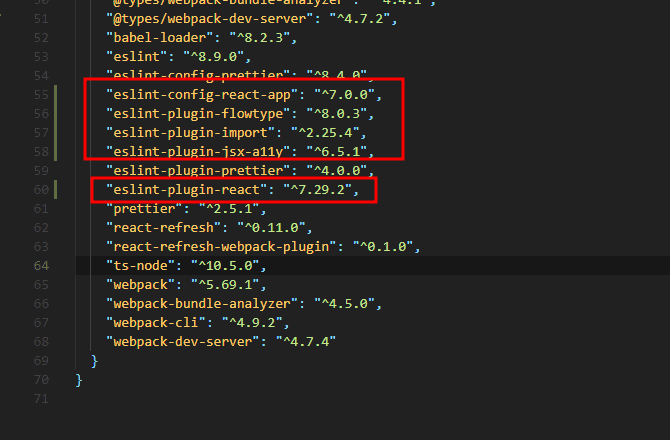
Task: Click version value "^10.5.0" of ts-node
Action: (225, 266)
